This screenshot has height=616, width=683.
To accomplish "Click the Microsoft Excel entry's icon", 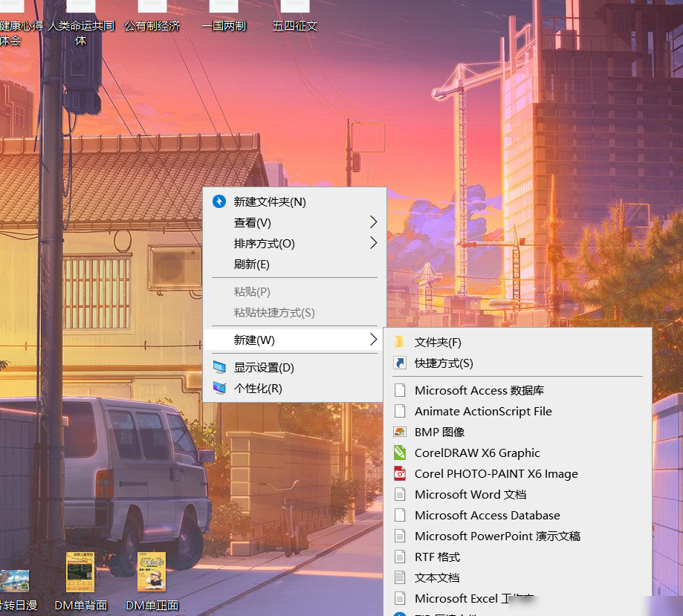I will [x=400, y=599].
